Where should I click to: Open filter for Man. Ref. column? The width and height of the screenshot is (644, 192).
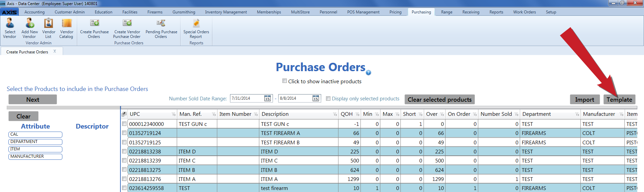214,114
